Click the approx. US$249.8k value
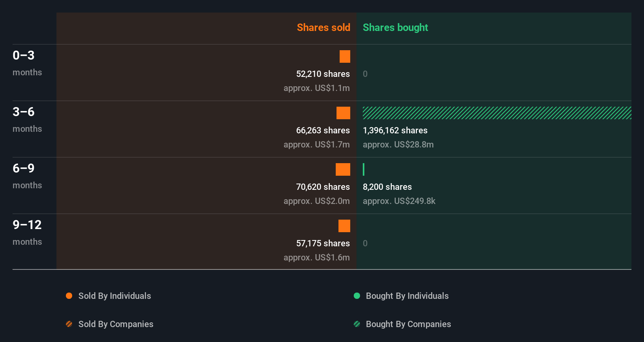Viewport: 644px width, 342px height. coord(399,201)
